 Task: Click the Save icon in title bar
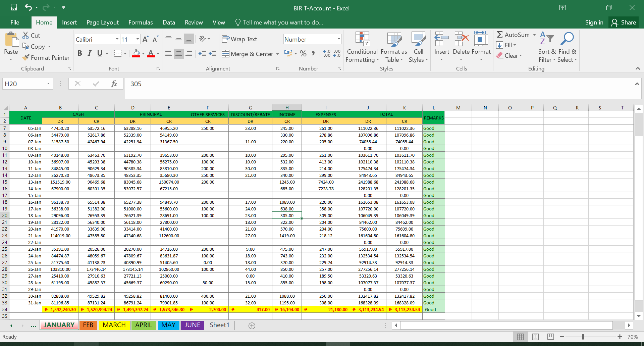tap(14, 7)
